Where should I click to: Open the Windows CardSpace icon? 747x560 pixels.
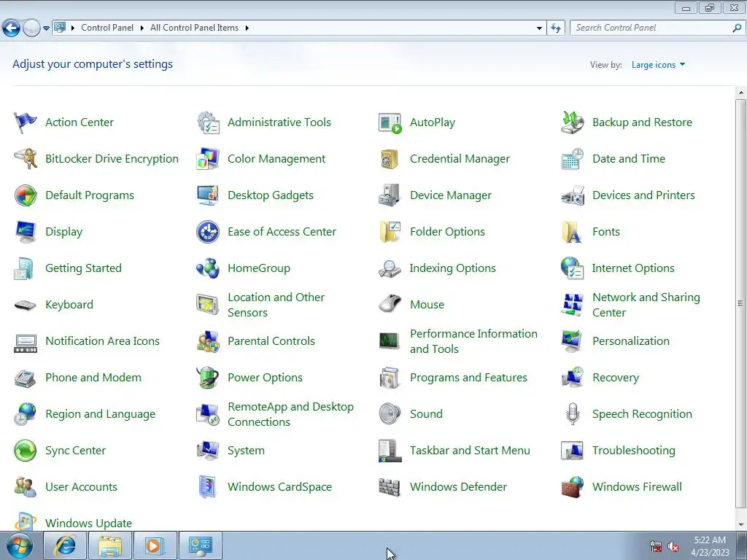tap(208, 486)
